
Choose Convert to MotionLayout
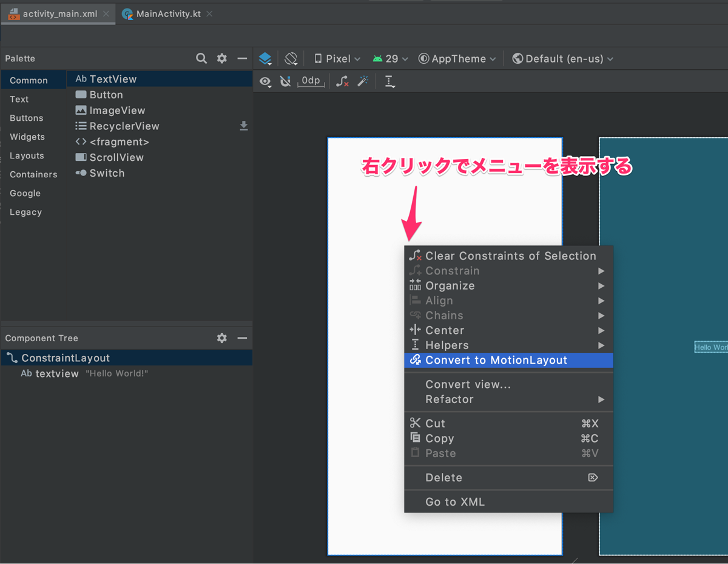tap(509, 360)
